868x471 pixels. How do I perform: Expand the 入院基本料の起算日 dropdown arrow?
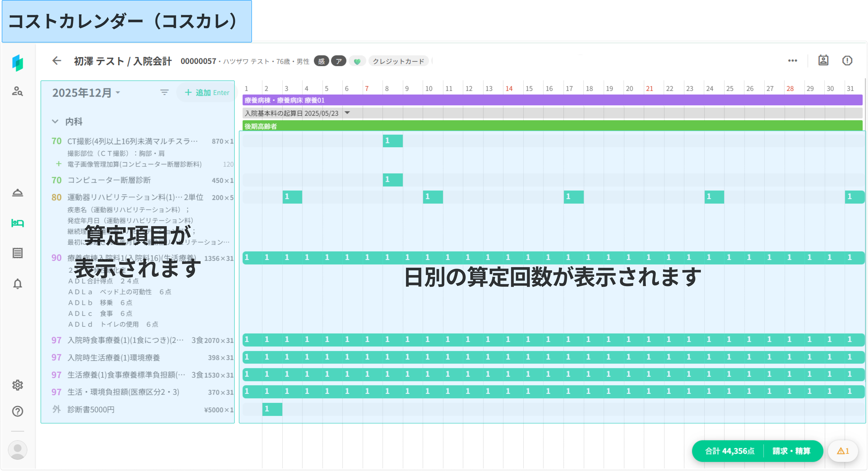(x=347, y=113)
